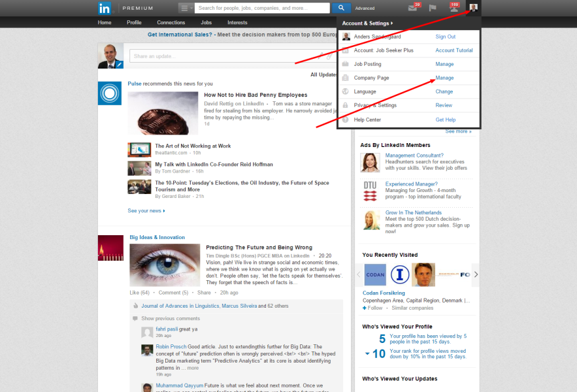Open the notifications flag icon
Viewport: 577px width, 392px height.
point(433,8)
